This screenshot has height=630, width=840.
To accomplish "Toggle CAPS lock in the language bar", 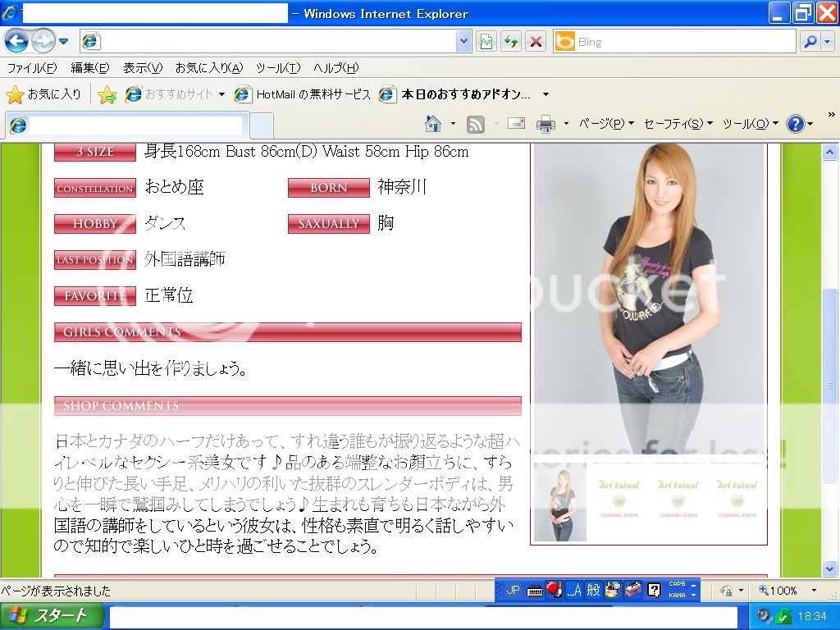I will coord(678,584).
